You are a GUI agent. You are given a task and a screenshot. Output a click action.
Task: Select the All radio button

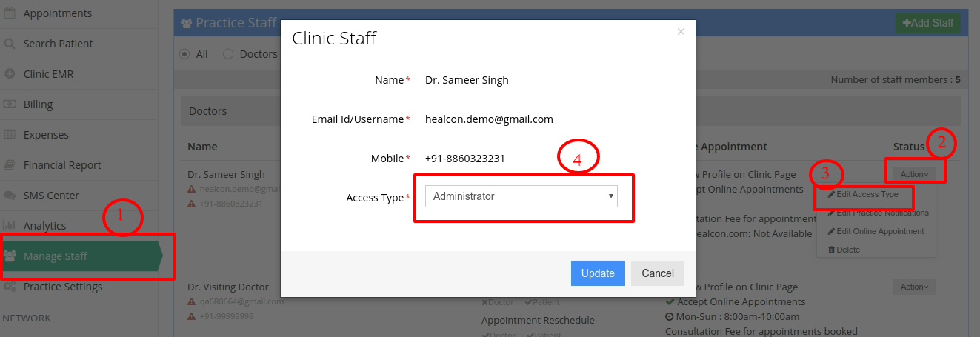[x=184, y=54]
